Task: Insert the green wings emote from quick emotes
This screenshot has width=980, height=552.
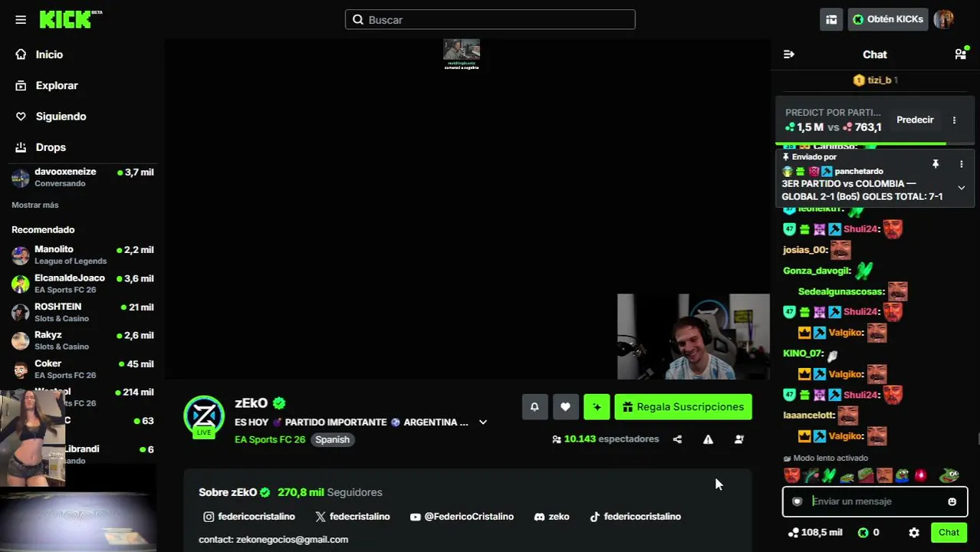Action: click(x=828, y=475)
